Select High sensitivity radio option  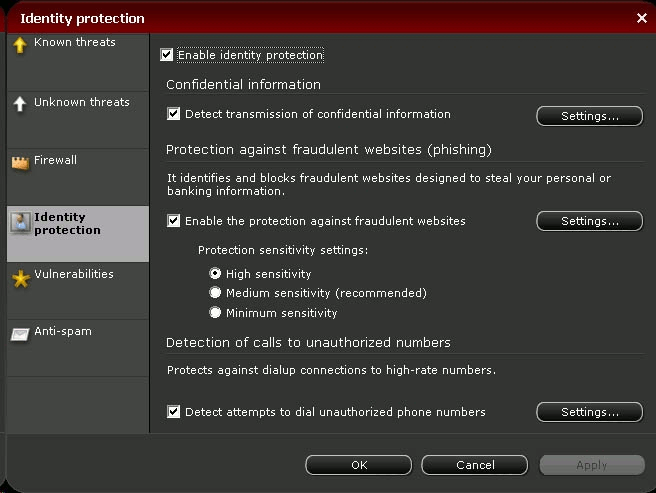coord(215,273)
